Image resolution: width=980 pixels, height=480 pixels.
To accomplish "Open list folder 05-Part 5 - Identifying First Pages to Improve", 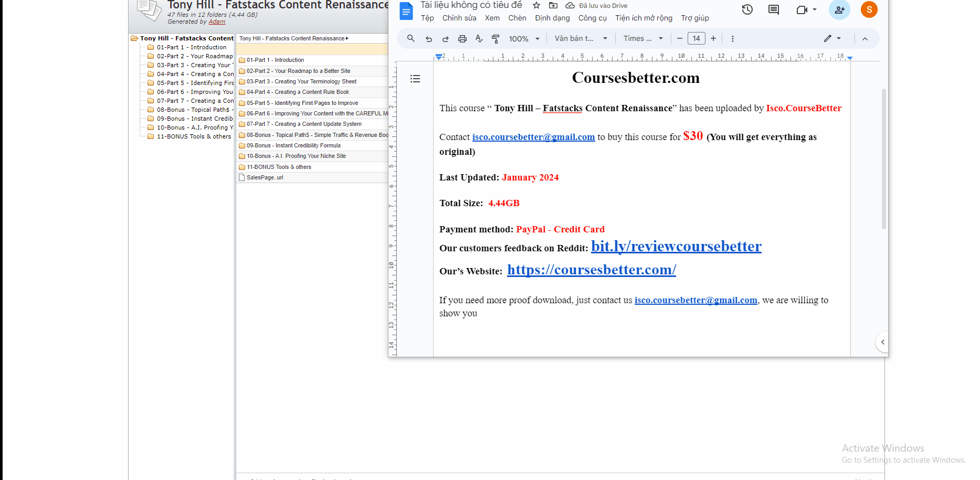I will coord(302,103).
